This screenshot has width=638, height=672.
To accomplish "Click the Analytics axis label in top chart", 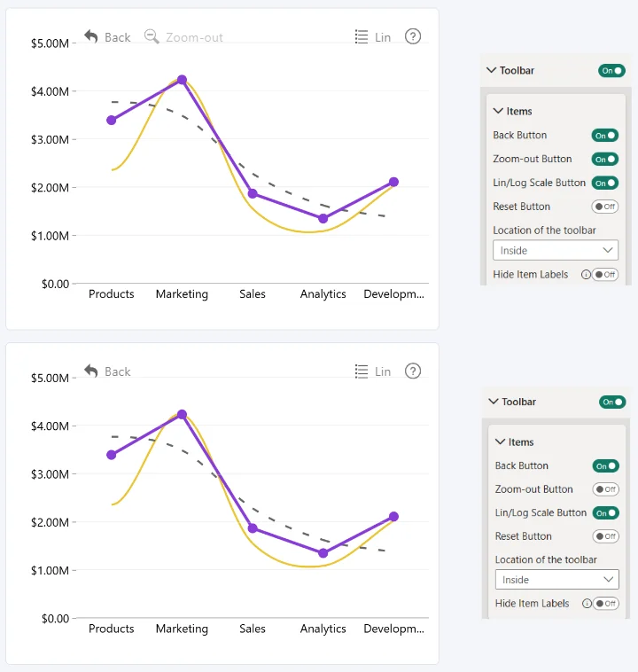I will point(323,294).
